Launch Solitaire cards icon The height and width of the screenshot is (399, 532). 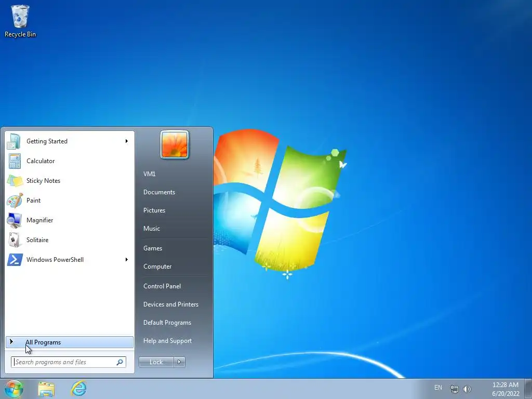(x=14, y=240)
